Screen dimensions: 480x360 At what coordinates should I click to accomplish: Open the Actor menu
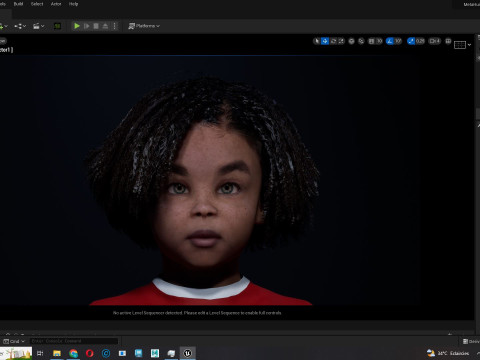pos(56,4)
